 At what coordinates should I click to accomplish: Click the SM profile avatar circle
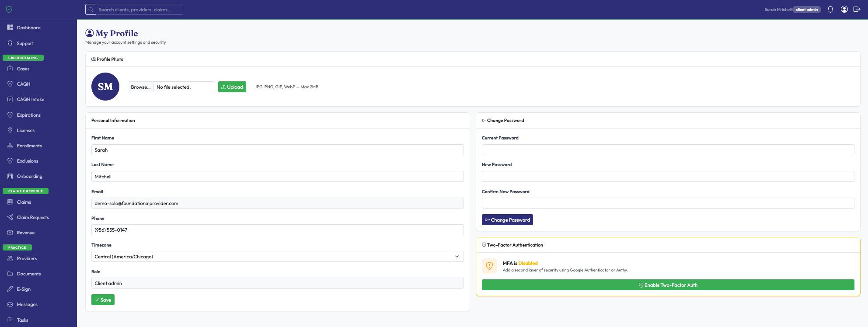pos(105,87)
